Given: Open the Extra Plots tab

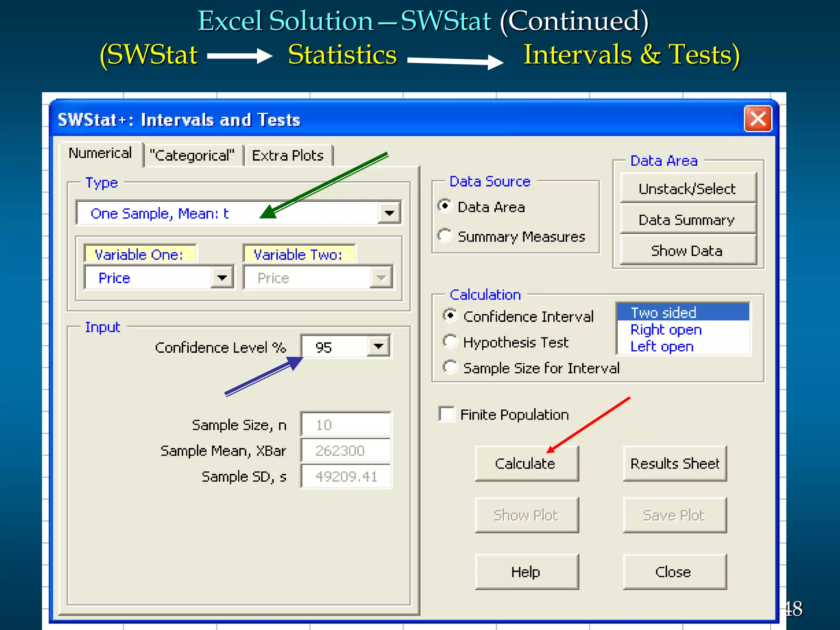Looking at the screenshot, I should point(288,156).
